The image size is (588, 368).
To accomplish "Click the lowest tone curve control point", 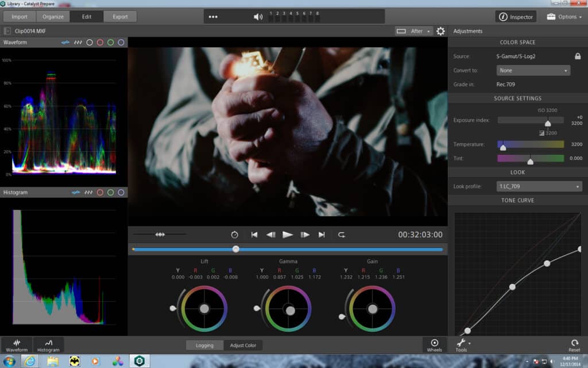I will tap(467, 331).
